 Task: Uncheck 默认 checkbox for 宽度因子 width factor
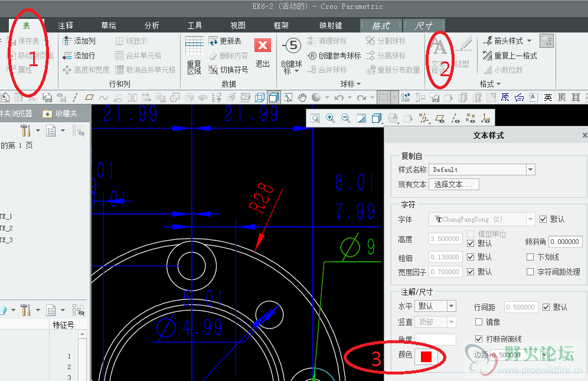click(471, 272)
